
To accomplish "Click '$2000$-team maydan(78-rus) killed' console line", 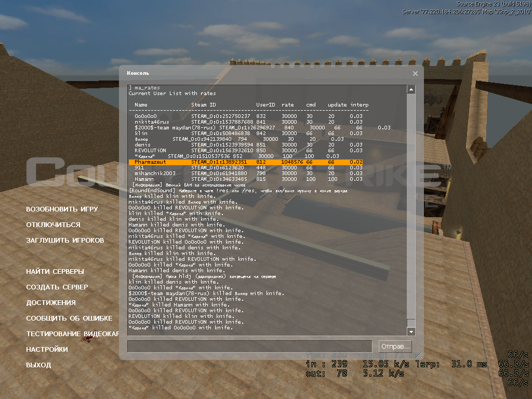I will 206,293.
